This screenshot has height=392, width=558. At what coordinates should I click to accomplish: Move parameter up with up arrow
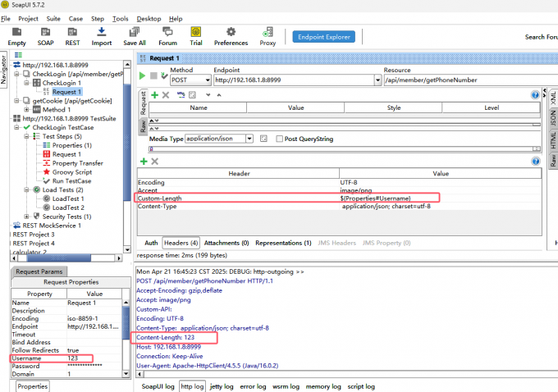219,95
